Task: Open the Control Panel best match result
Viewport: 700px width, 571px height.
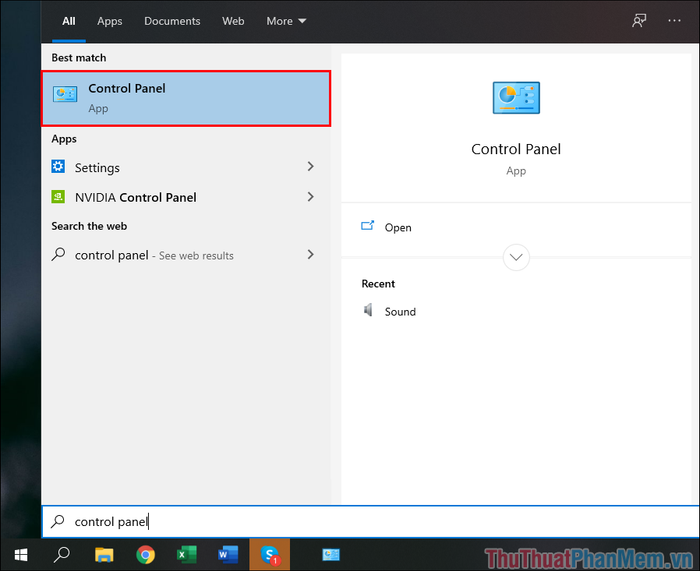Action: tap(186, 98)
